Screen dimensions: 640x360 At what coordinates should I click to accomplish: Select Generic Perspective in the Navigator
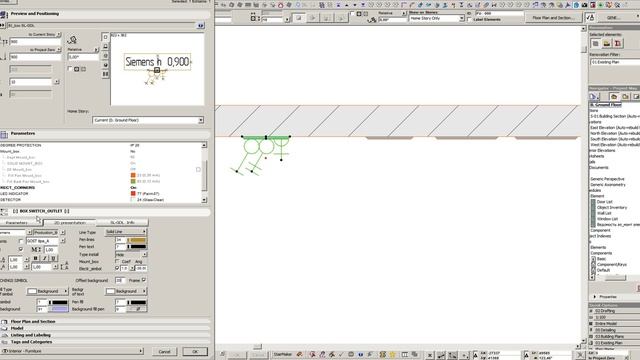(607, 179)
